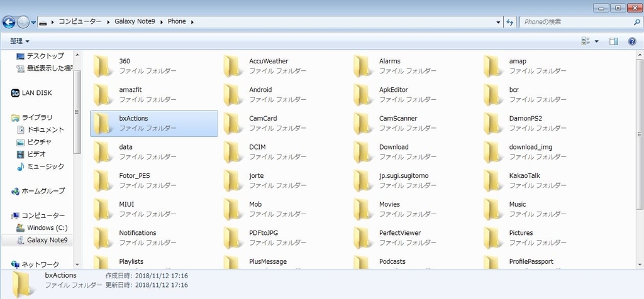Select the amap folder icon

pyautogui.click(x=493, y=65)
